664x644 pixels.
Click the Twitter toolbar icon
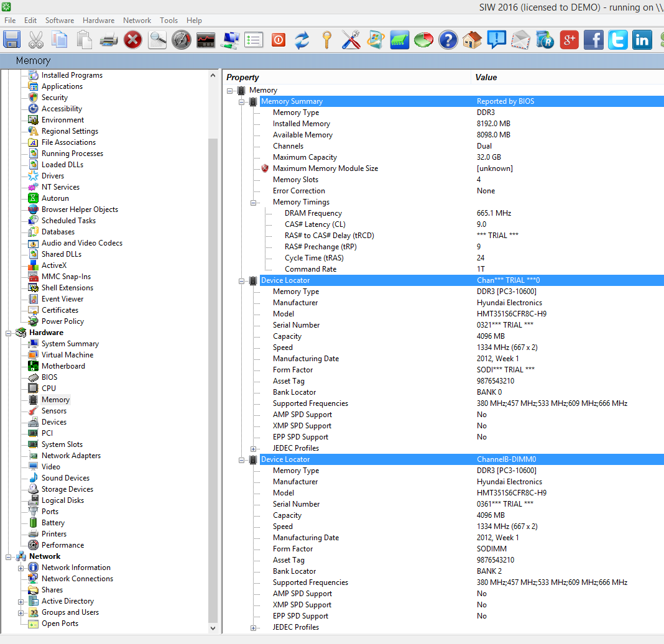coord(618,40)
